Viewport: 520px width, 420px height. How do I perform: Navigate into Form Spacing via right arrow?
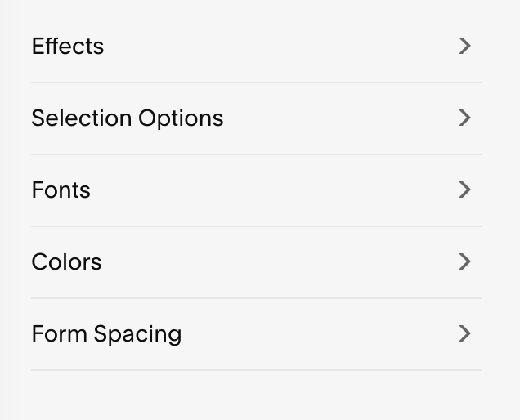[464, 334]
